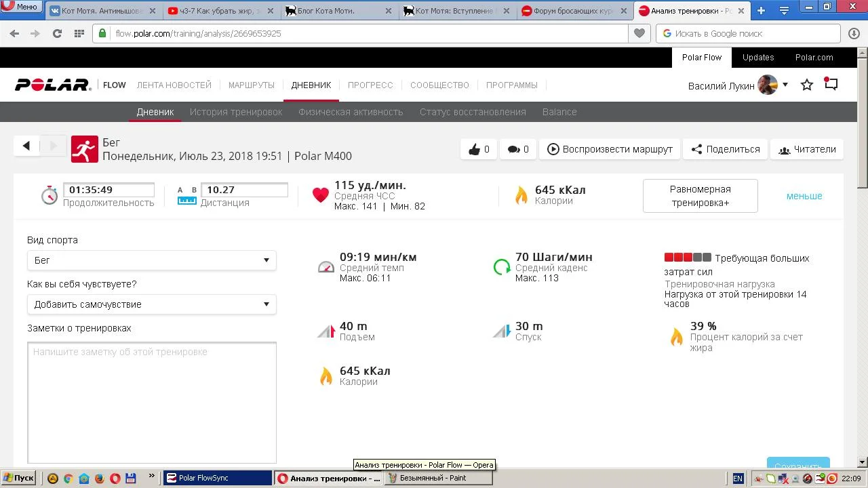Click the Polar logo
The width and height of the screenshot is (868, 488).
(x=53, y=85)
